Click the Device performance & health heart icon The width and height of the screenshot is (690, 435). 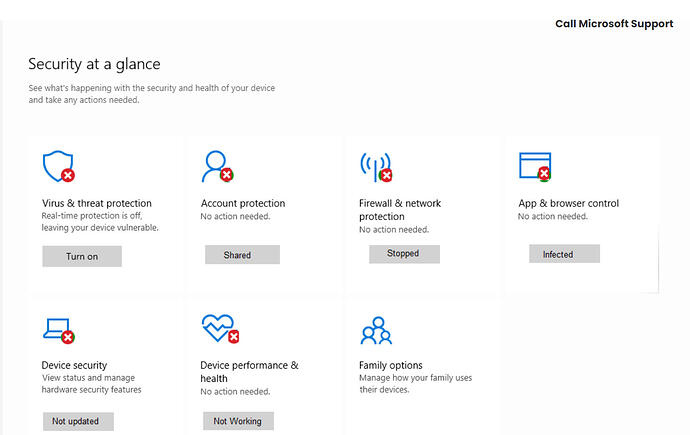[x=220, y=329]
